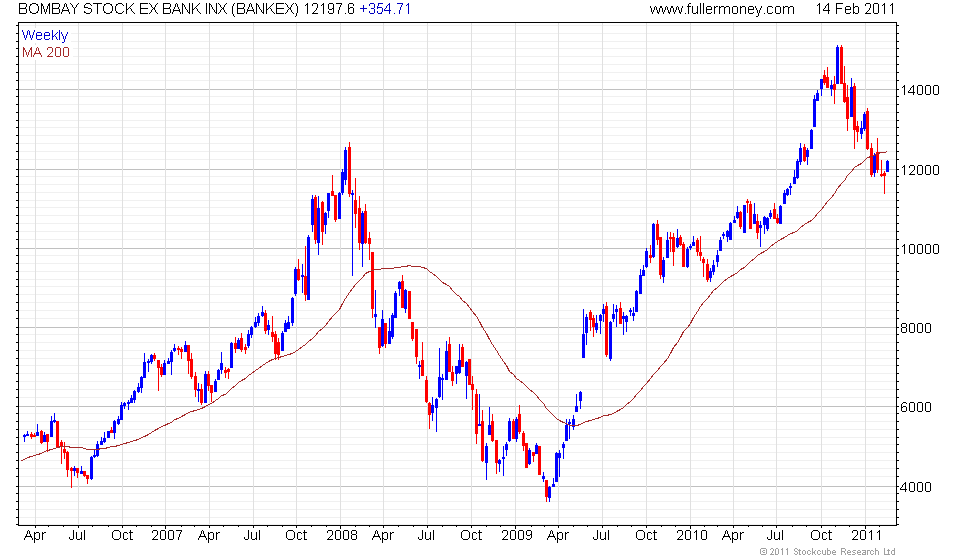Screen dimensions: 980x560
Task: Click the 6000 y-axis label
Action: (916, 408)
